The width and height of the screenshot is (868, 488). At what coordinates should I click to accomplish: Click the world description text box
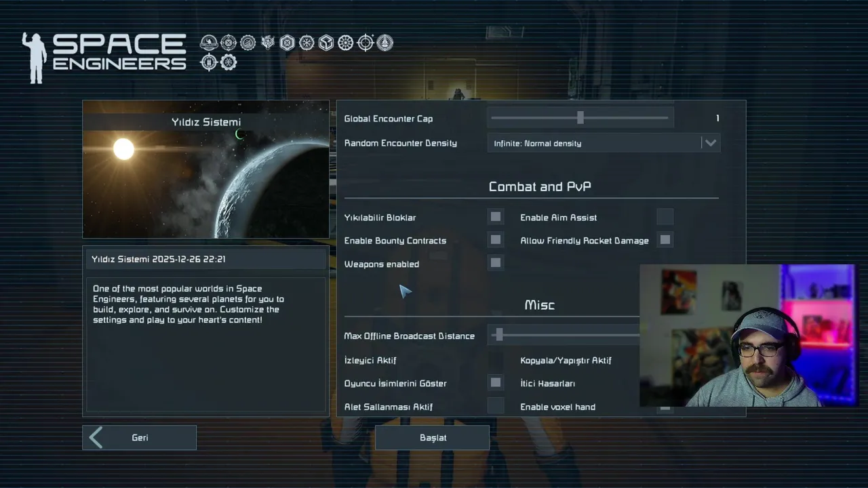[x=205, y=344]
